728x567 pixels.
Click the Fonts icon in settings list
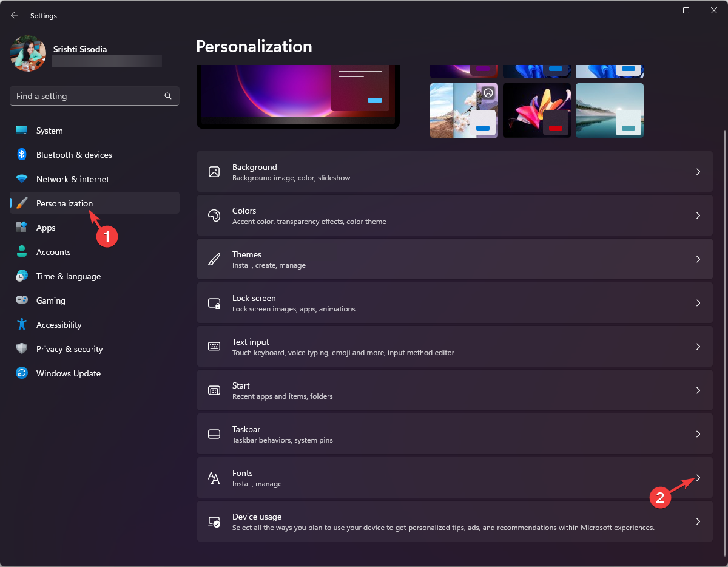tap(214, 478)
